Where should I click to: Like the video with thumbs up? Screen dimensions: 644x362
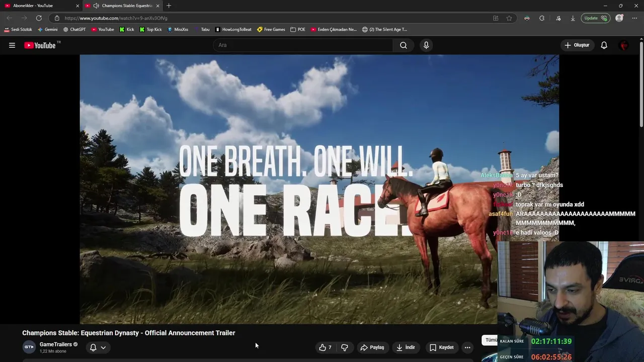pos(325,347)
